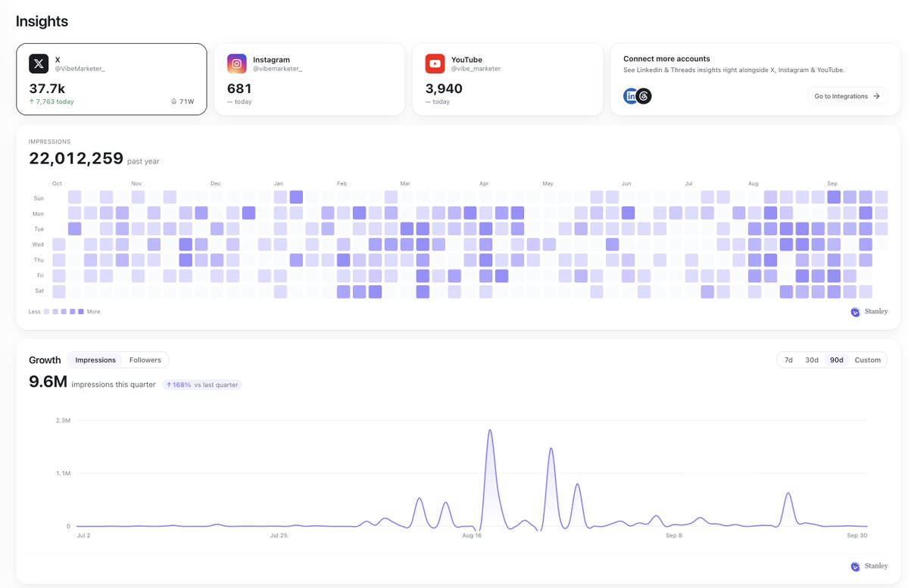Click the Instagram logo icon

(x=237, y=64)
